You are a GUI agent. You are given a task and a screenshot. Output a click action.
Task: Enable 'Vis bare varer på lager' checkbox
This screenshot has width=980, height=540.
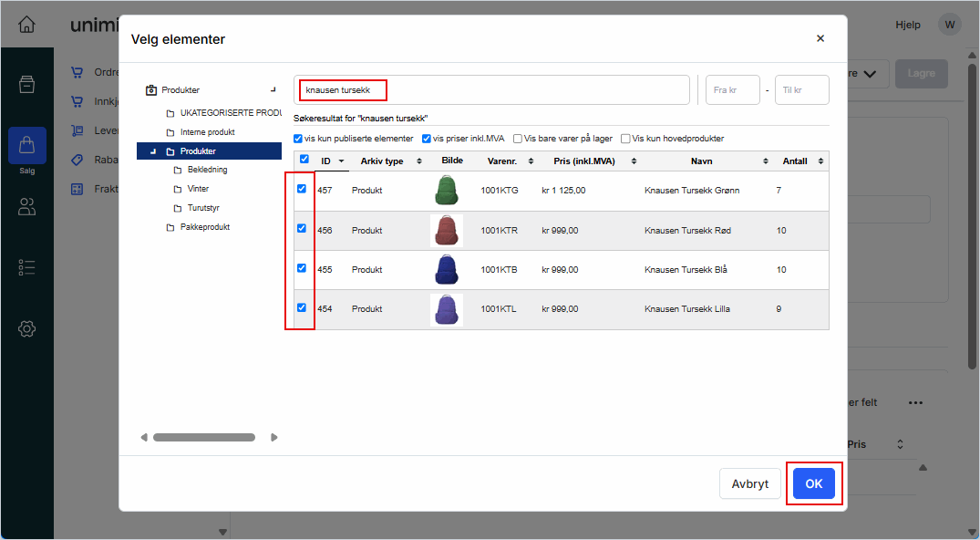pos(518,139)
